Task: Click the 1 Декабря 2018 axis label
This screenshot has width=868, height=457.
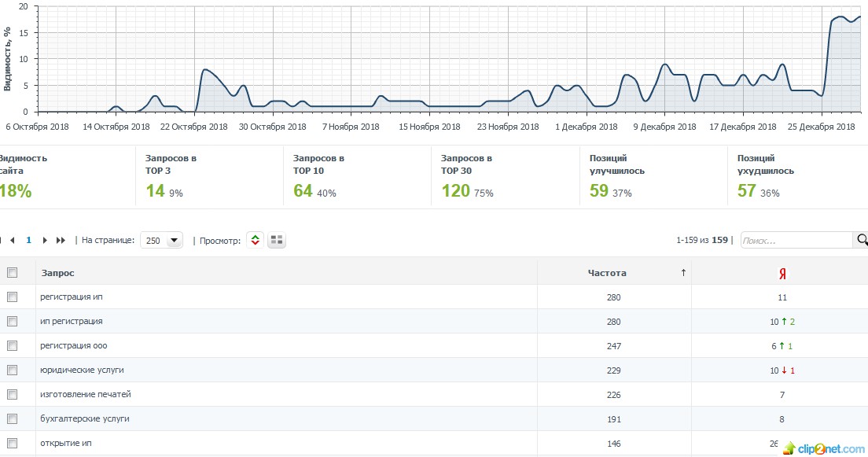Action: [x=587, y=127]
